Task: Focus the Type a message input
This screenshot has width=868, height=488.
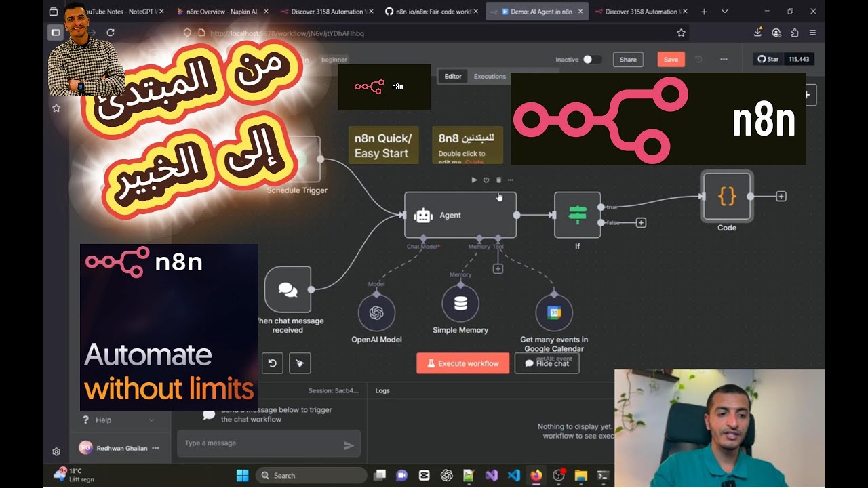Action: (x=269, y=443)
